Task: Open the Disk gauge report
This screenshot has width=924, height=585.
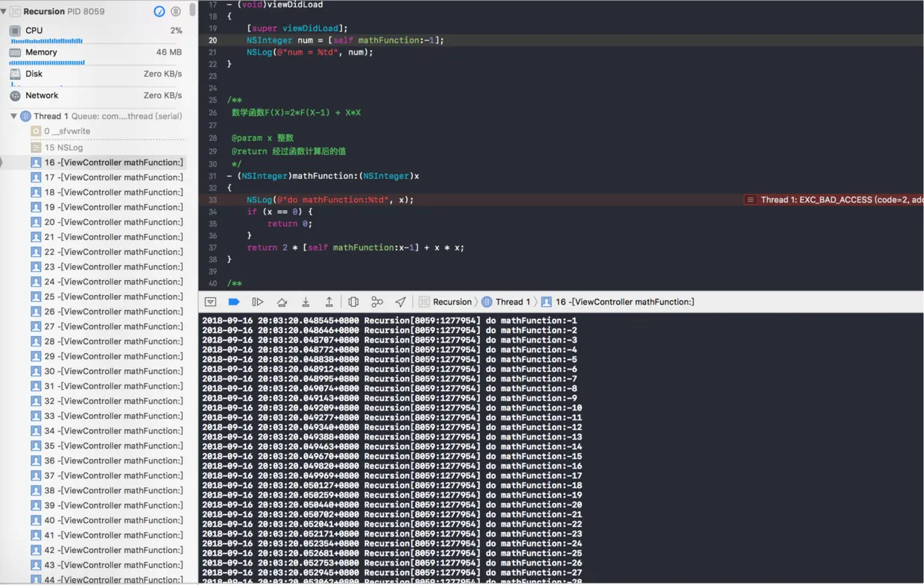Action: (x=95, y=77)
